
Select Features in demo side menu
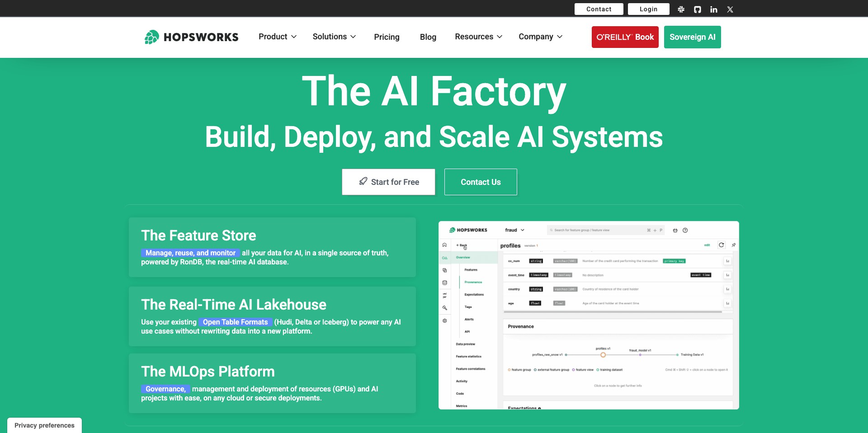(471, 270)
